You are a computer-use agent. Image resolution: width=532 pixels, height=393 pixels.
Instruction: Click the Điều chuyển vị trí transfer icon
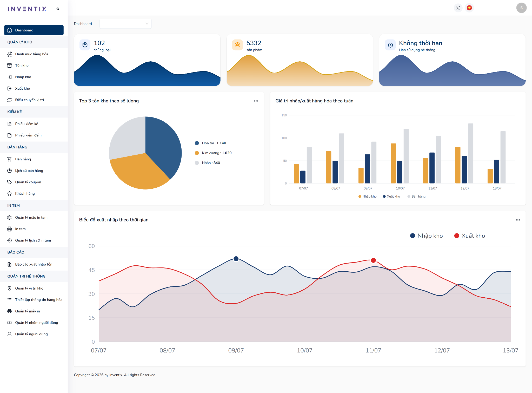tap(9, 100)
